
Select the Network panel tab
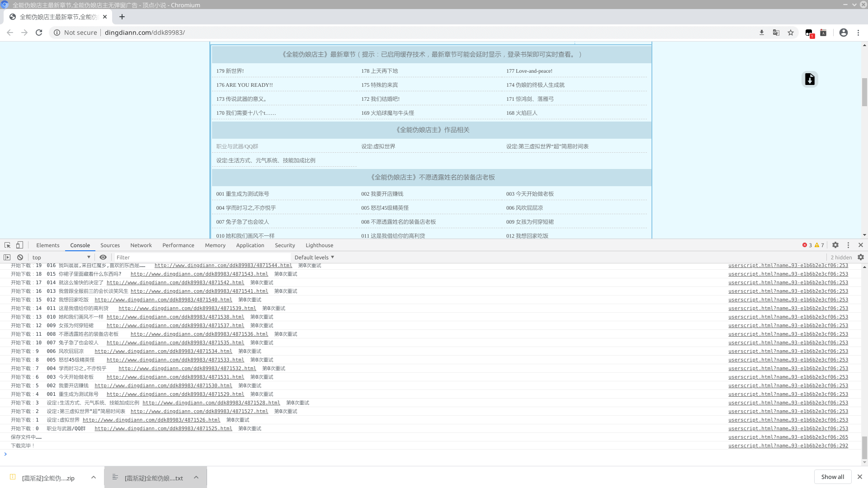[142, 245]
